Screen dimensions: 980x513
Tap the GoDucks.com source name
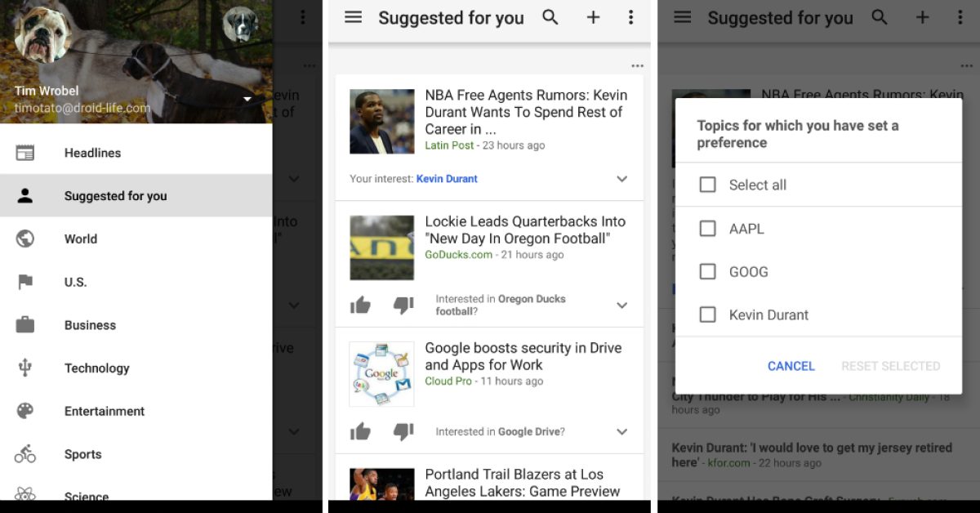(x=458, y=255)
